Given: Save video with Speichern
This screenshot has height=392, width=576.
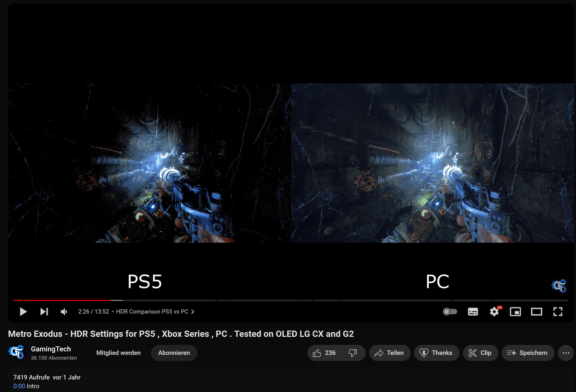Looking at the screenshot, I should point(528,353).
